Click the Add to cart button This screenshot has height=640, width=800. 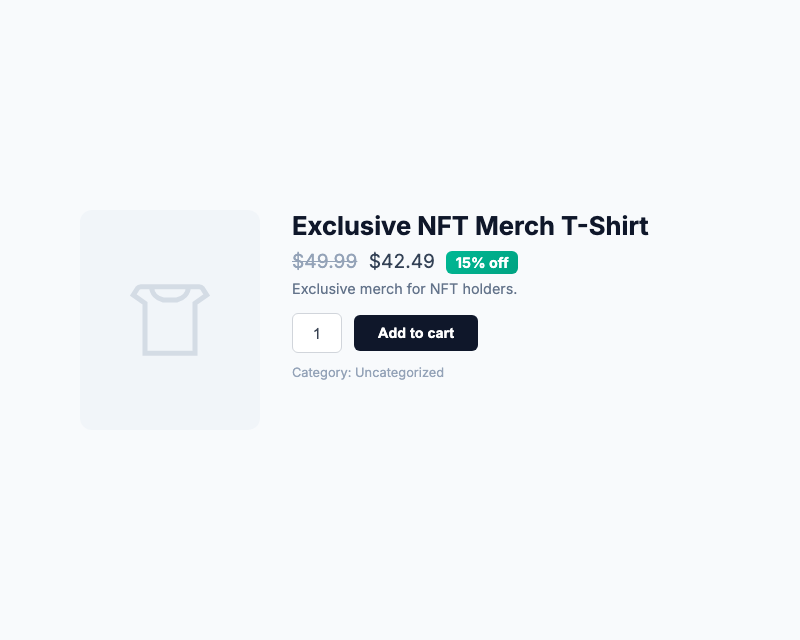(x=416, y=332)
